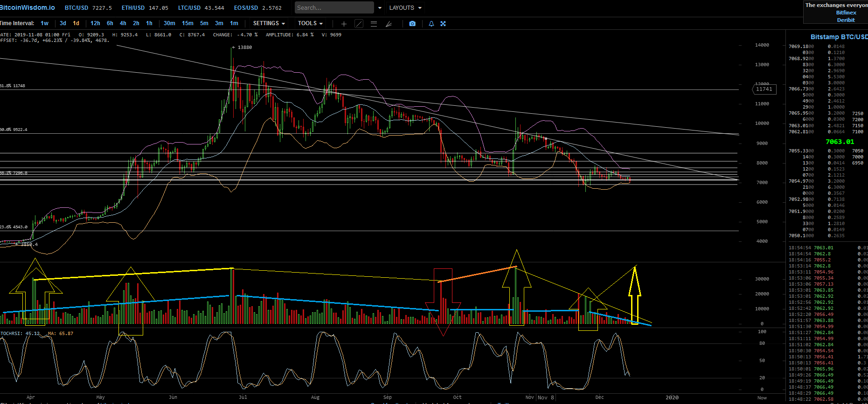Open the TOOLS dropdown menu
This screenshot has height=404, width=868.
click(310, 23)
